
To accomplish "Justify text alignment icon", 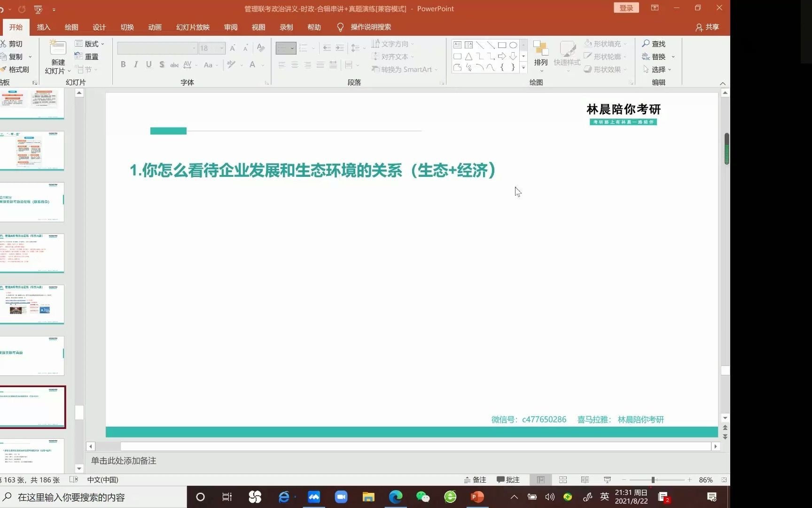I will pos(320,65).
